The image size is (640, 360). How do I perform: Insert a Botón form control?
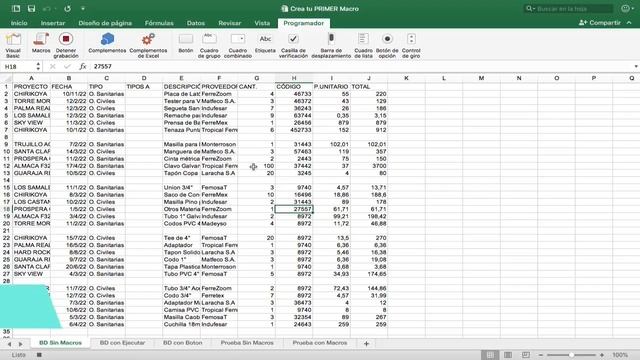point(186,43)
